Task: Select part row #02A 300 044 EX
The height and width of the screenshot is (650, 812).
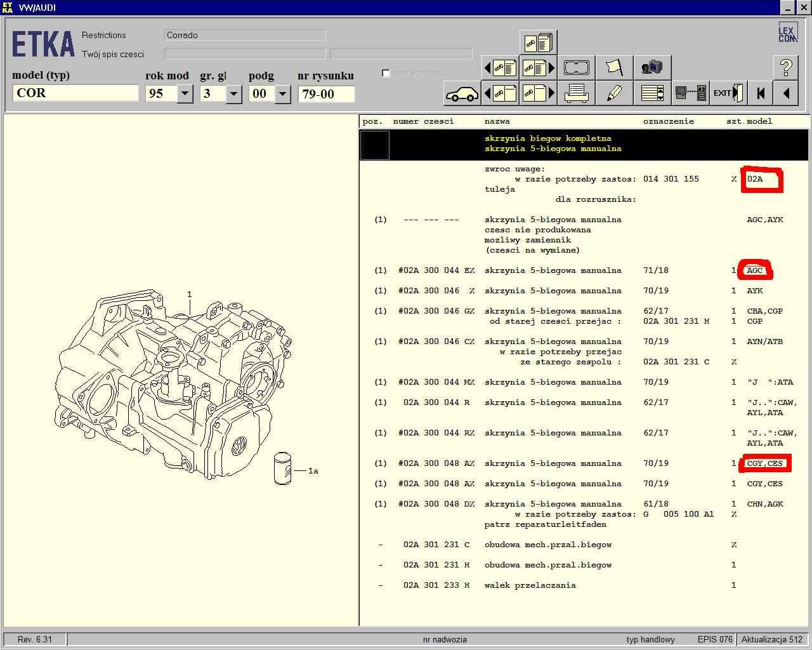Action: 584,270
